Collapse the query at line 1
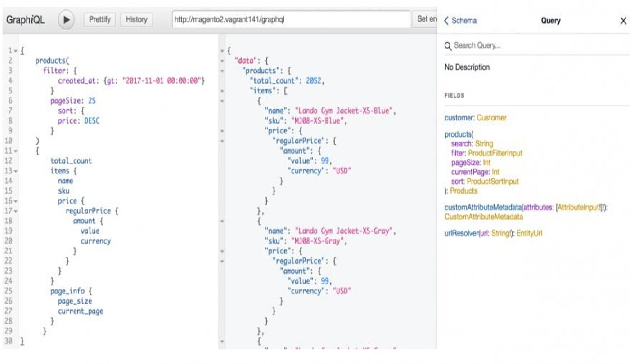Screen dimensions: 630x364 (x=16, y=51)
